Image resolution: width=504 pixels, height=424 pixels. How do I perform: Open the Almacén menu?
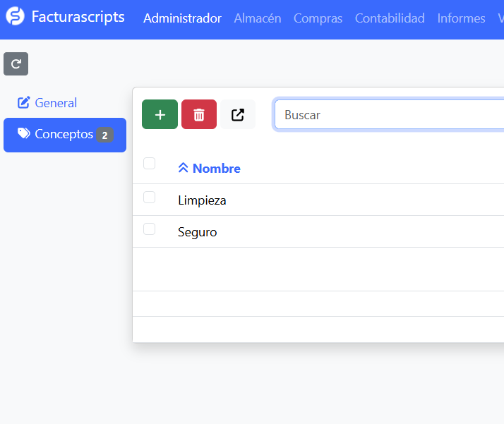(258, 18)
